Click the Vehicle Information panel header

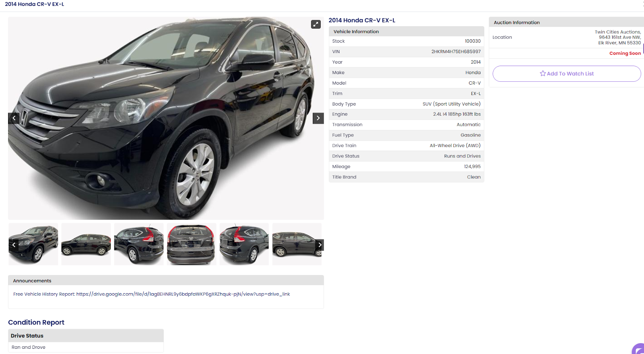coord(407,31)
